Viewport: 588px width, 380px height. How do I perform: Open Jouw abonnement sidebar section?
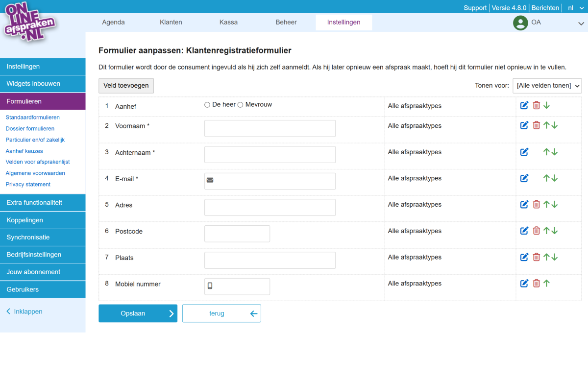click(43, 272)
